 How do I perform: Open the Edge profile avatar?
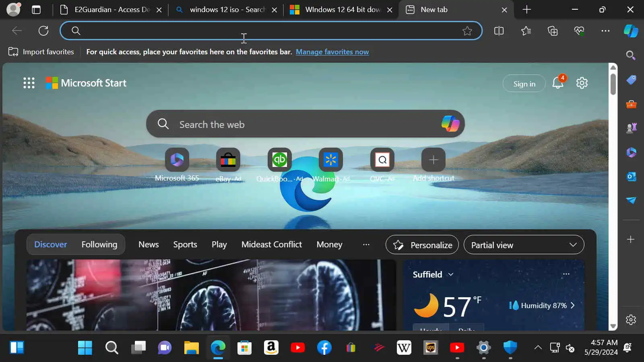(13, 10)
